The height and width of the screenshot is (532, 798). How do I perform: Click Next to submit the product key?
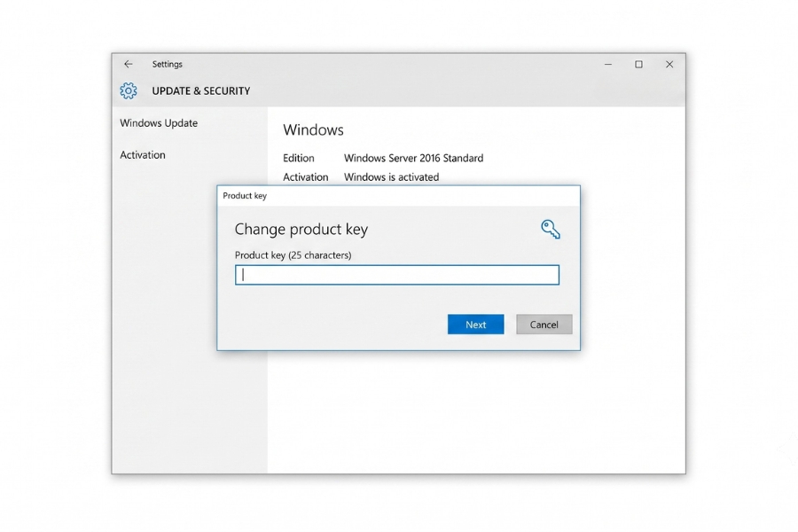point(476,325)
